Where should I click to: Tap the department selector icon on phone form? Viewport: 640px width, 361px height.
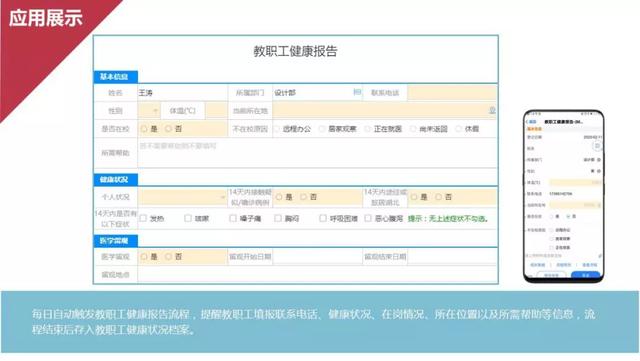[x=599, y=160]
